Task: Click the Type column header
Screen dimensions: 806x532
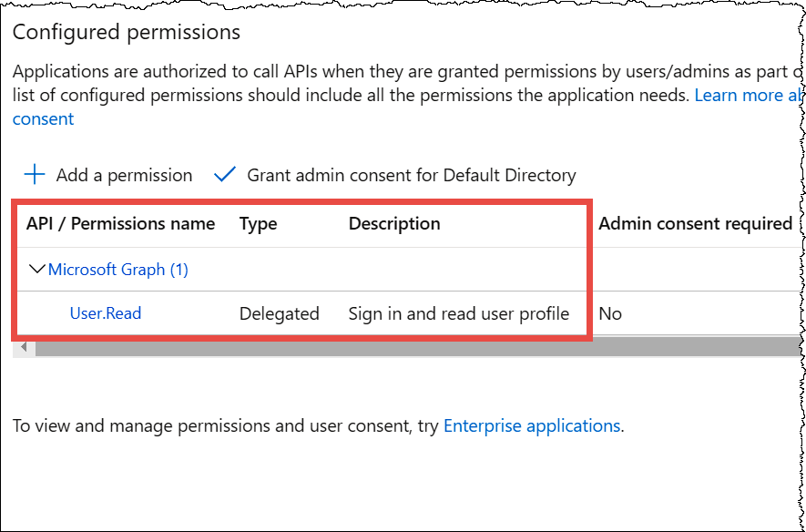Action: (258, 223)
